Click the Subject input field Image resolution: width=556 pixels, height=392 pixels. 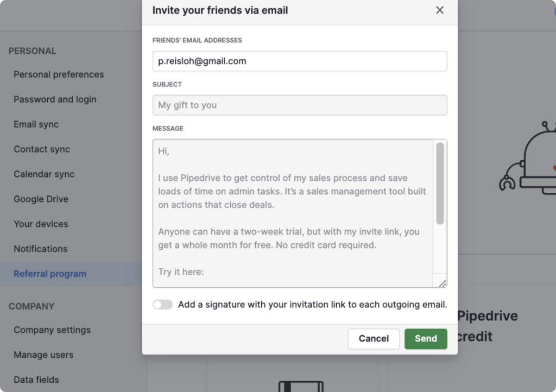(x=300, y=105)
